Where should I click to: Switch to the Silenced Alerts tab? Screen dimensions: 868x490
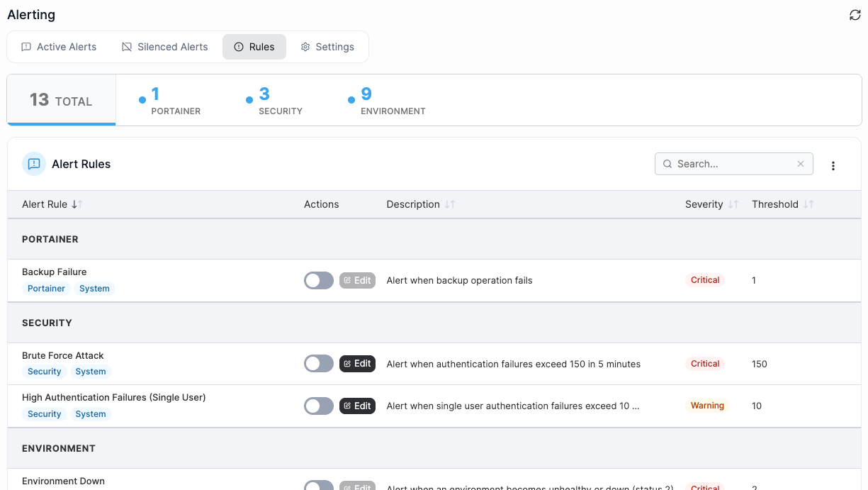(x=164, y=47)
